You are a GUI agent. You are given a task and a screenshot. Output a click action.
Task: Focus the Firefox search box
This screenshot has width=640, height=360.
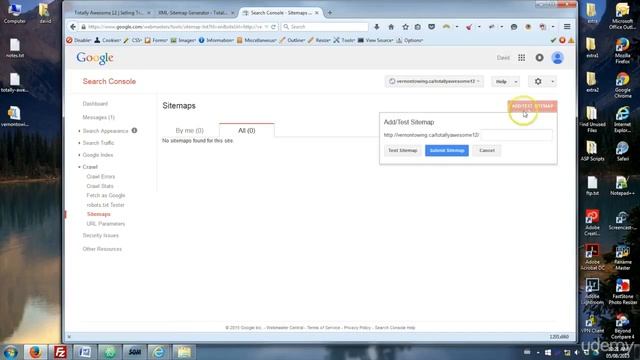(325, 27)
